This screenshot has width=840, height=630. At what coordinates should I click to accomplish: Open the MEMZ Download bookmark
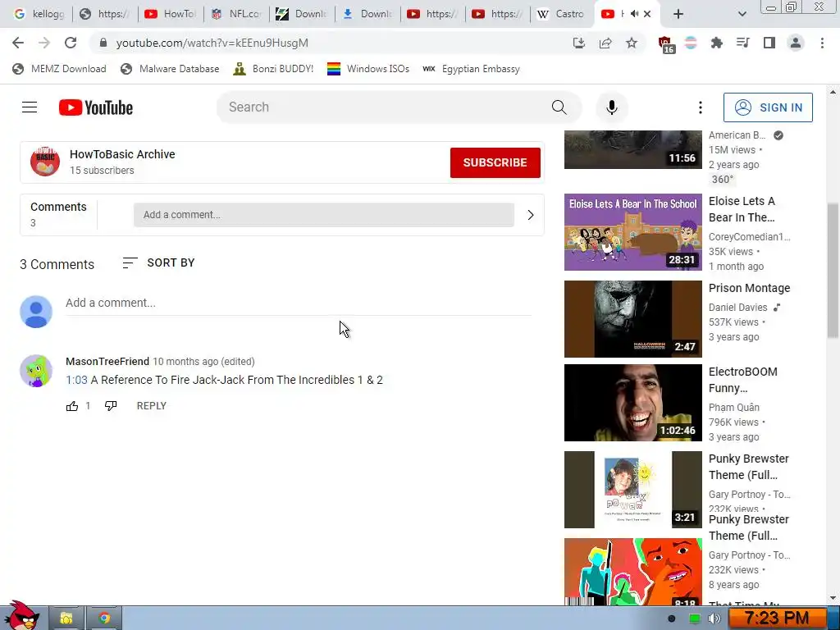pyautogui.click(x=59, y=69)
